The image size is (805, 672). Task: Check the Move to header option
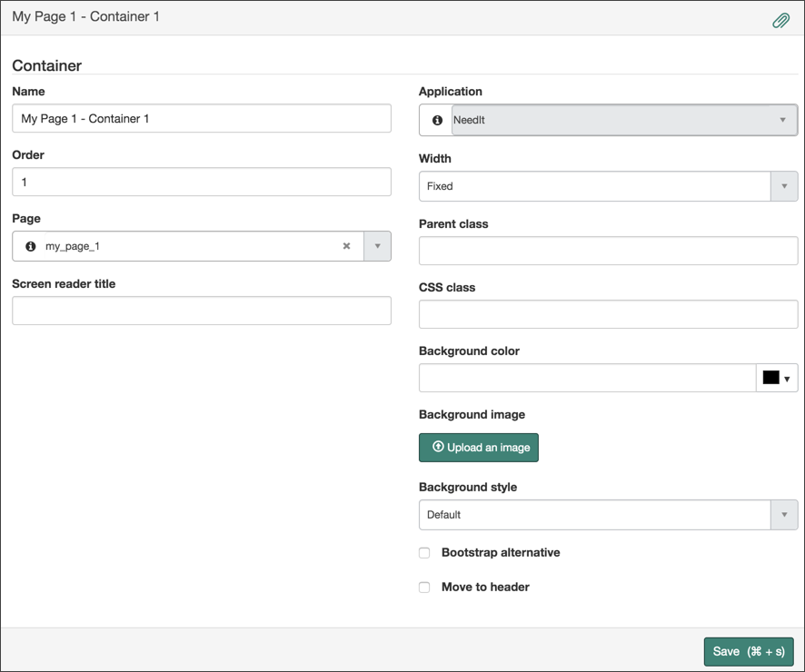pyautogui.click(x=424, y=587)
